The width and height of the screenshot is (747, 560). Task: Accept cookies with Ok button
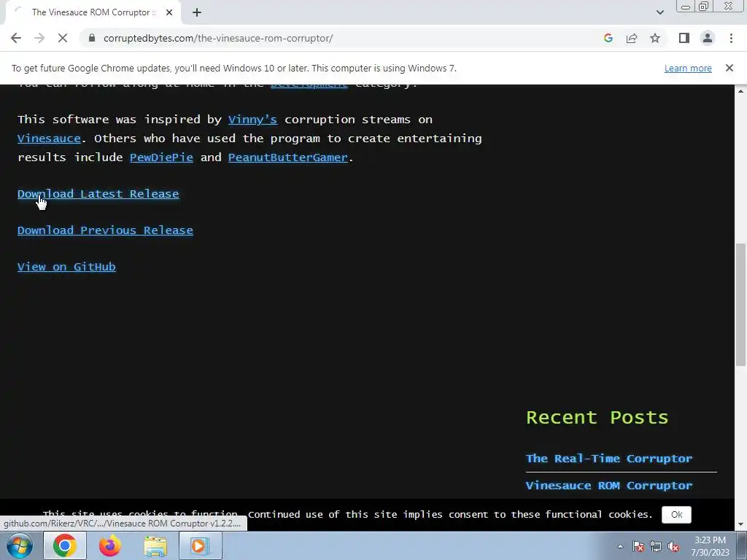676,515
